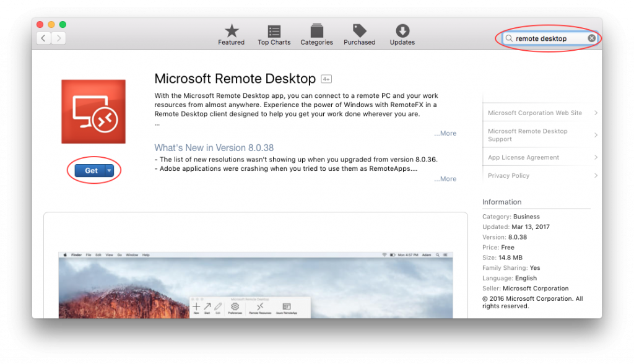
Task: Browse the Categories section
Action: 316,35
